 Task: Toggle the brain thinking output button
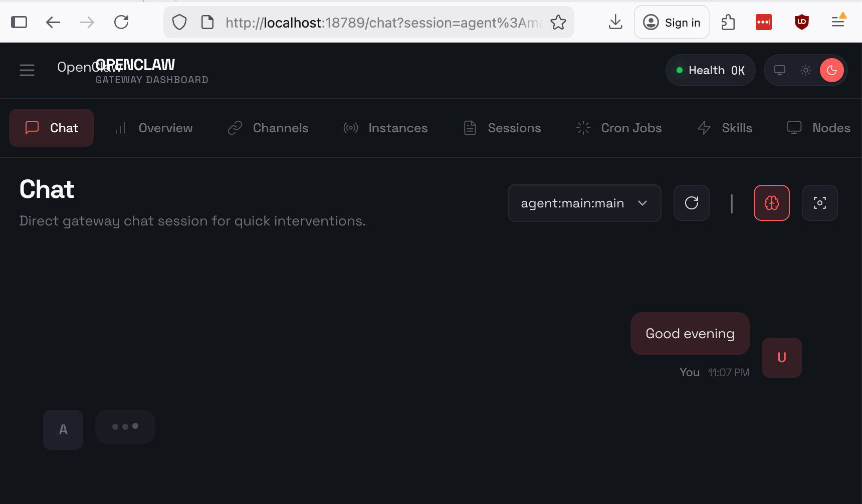click(771, 203)
